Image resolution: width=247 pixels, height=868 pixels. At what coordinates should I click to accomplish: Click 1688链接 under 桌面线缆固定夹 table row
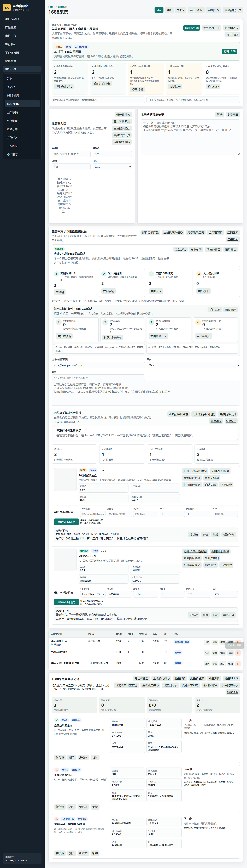tap(56, 645)
